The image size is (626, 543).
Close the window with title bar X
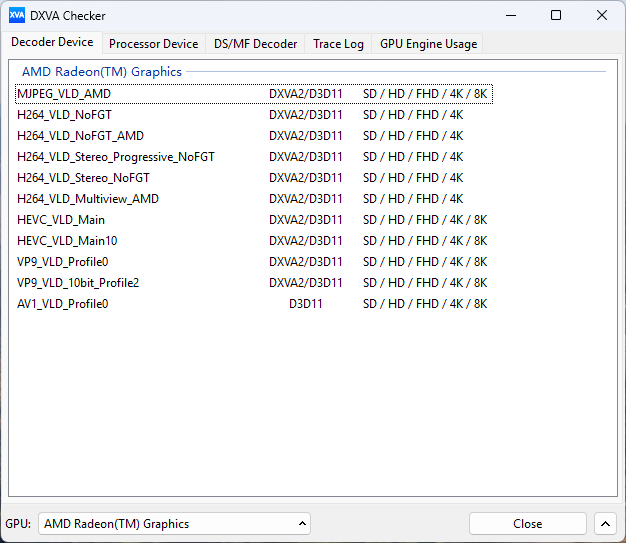(x=602, y=16)
